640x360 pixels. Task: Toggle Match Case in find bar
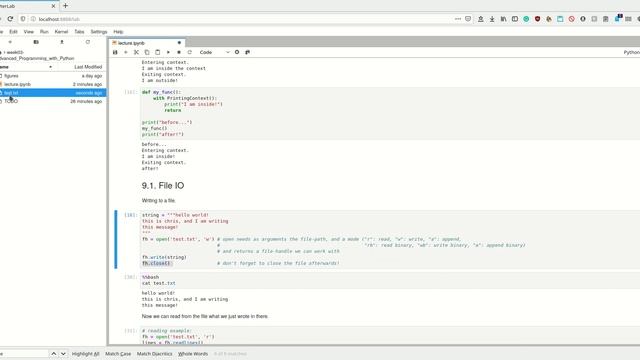pos(118,354)
